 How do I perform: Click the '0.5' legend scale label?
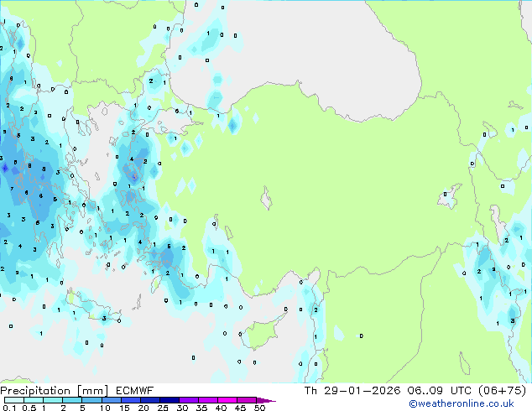coord(29,408)
